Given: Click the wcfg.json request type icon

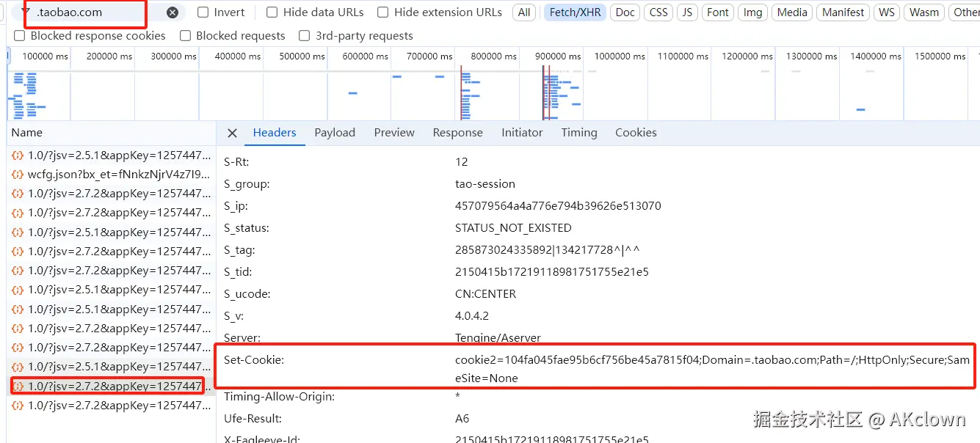Looking at the screenshot, I should point(18,175).
